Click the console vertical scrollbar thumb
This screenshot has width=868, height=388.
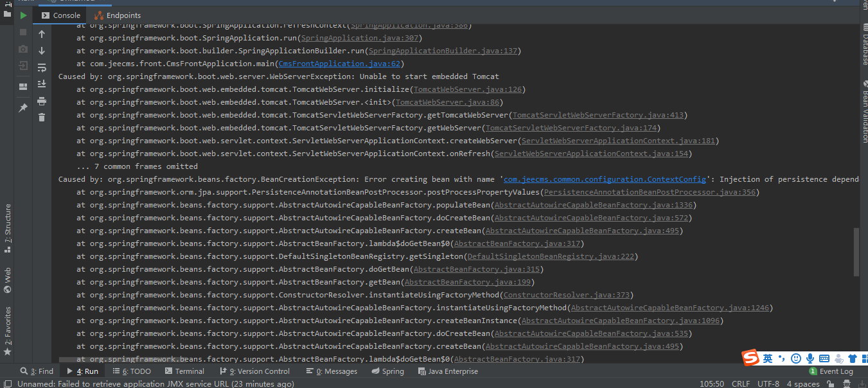[x=855, y=252]
